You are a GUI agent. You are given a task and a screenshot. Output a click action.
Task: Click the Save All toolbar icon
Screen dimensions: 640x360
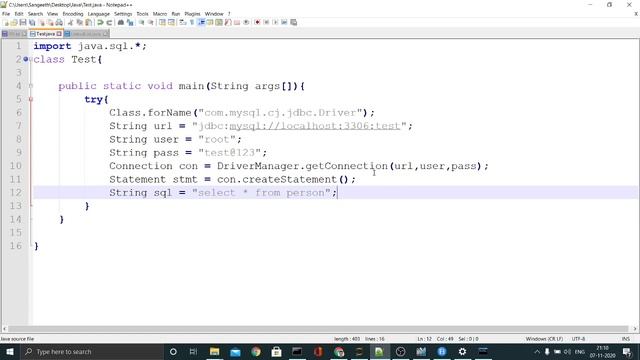[32, 22]
